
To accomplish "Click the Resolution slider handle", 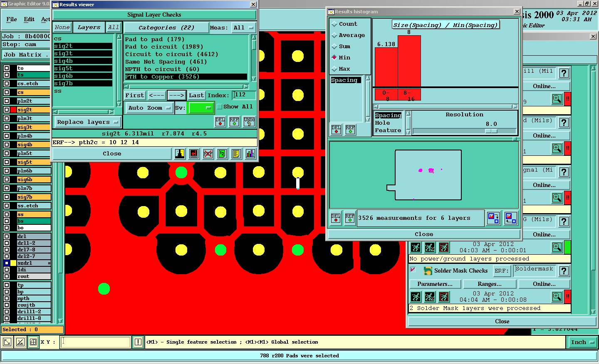I will (x=491, y=131).
